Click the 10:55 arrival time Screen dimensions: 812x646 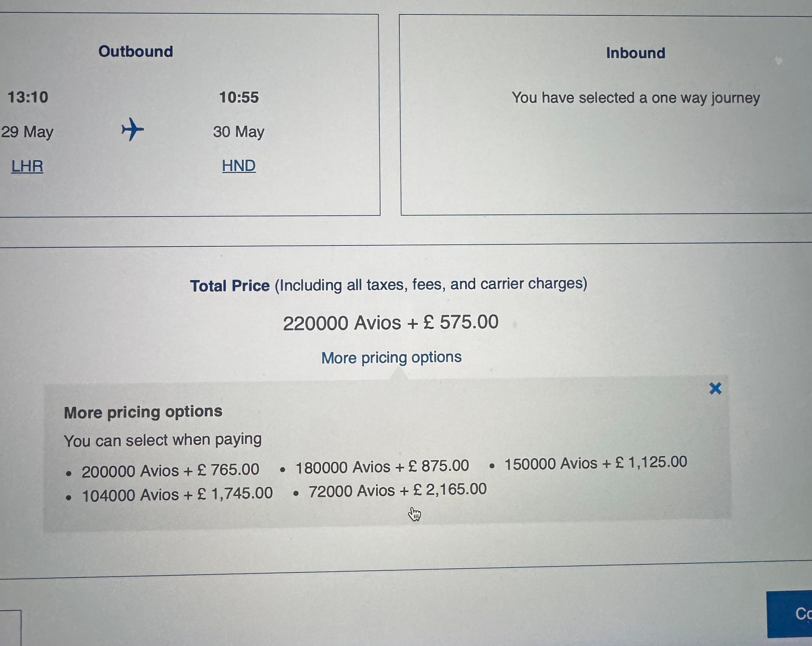(x=239, y=97)
